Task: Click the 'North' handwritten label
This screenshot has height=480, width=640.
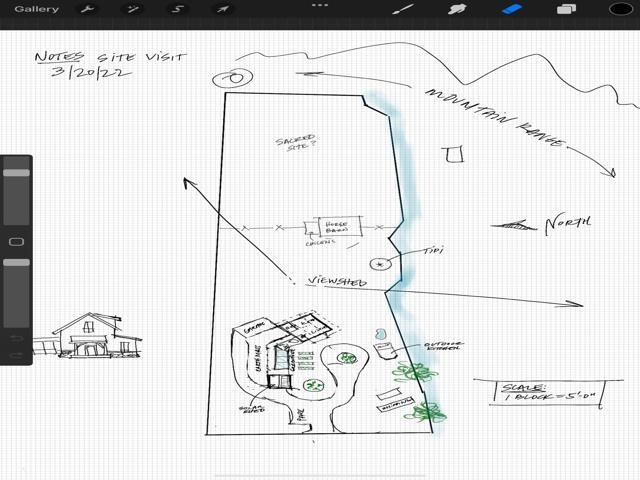Action: 568,225
